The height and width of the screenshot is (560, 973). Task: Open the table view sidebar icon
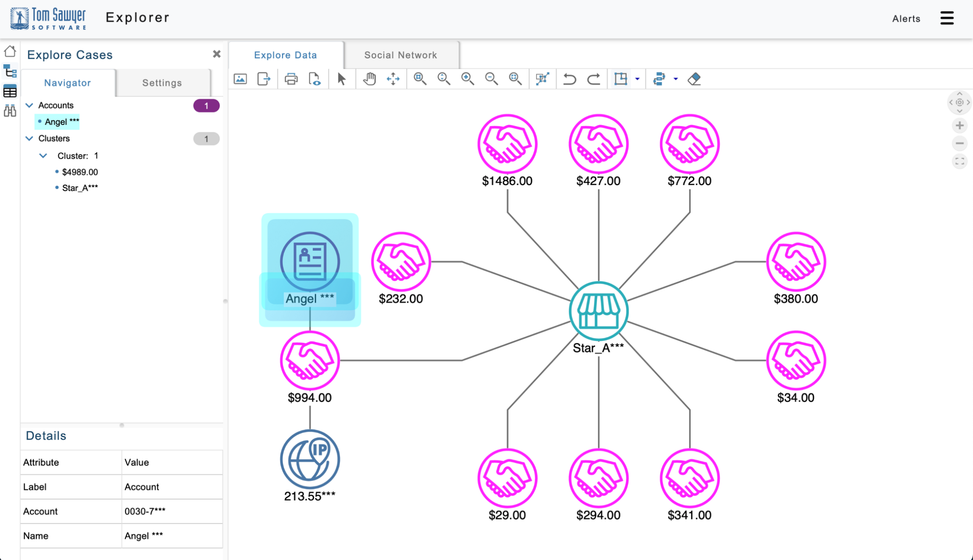pos(10,91)
